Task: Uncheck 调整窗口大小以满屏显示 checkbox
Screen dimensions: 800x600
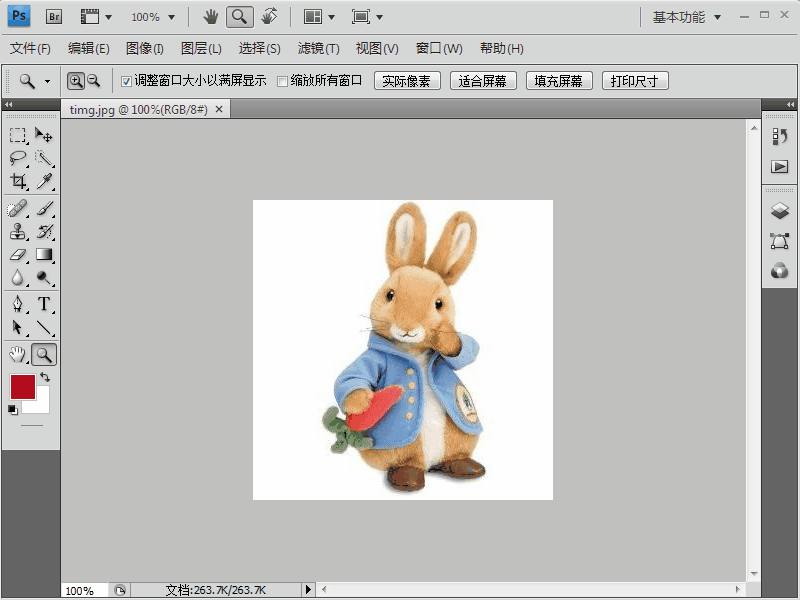Action: 127,81
